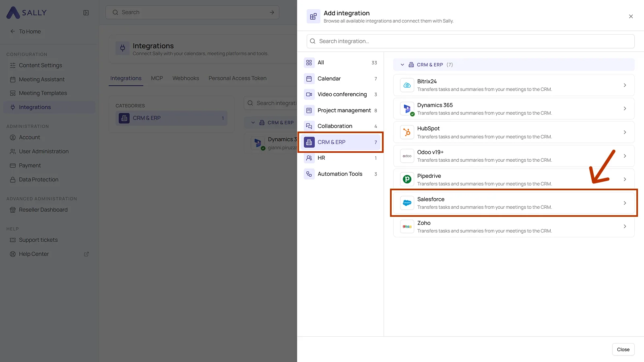Viewport: 644px width, 362px height.
Task: Click the Collaboration chat icon
Action: coord(309,126)
